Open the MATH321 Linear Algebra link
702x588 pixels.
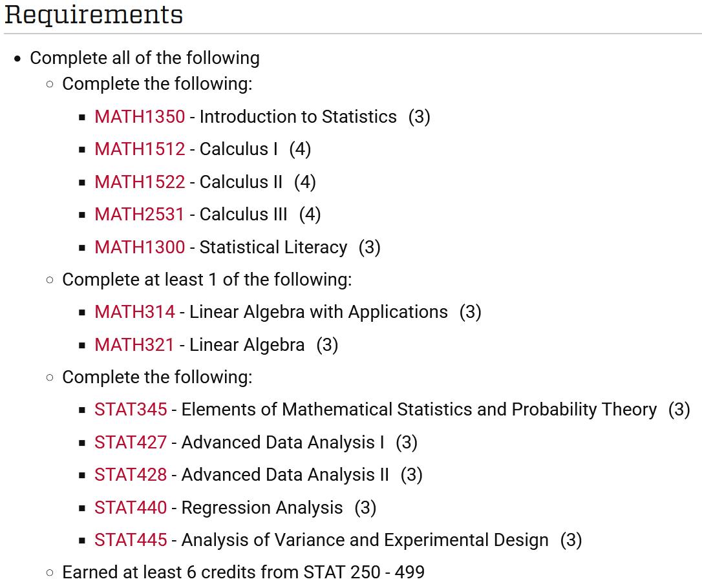click(x=134, y=345)
